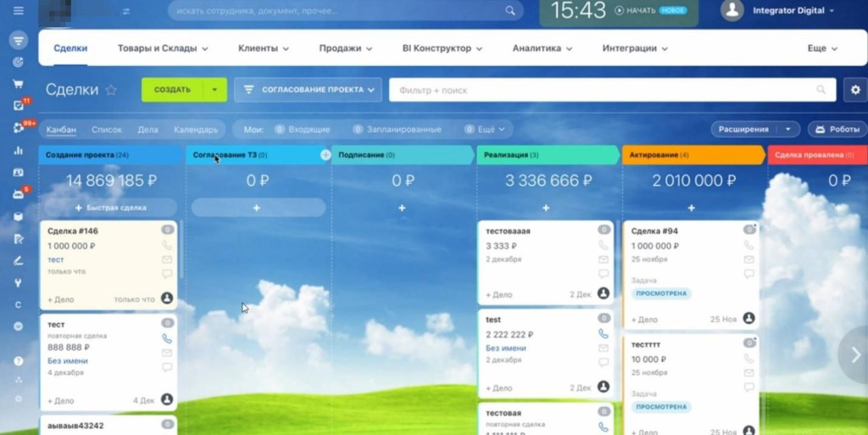This screenshot has width=868, height=435.
Task: Star the Сделки page as favorite
Action: coord(111,90)
